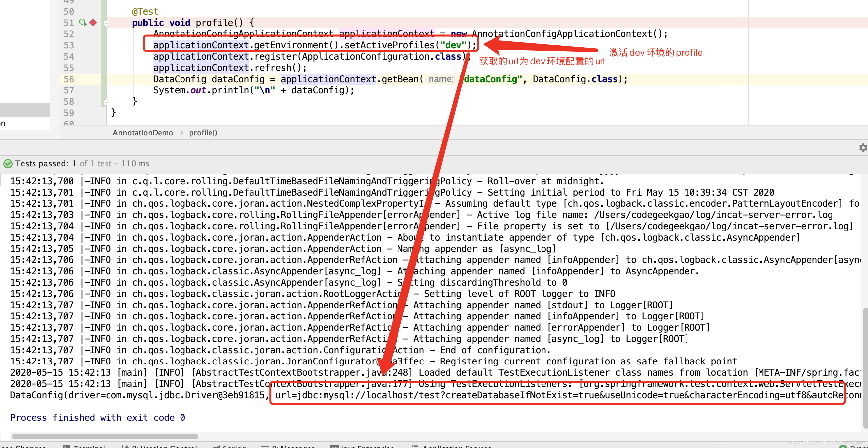Collapse the profile() method using the fold marker
This screenshot has height=448, width=868.
[107, 24]
